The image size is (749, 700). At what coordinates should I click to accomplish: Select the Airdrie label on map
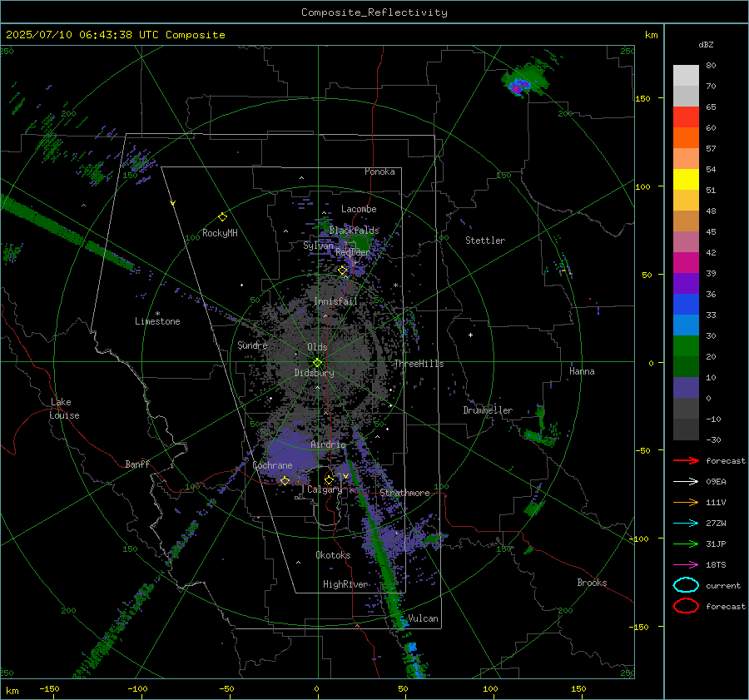coord(328,444)
